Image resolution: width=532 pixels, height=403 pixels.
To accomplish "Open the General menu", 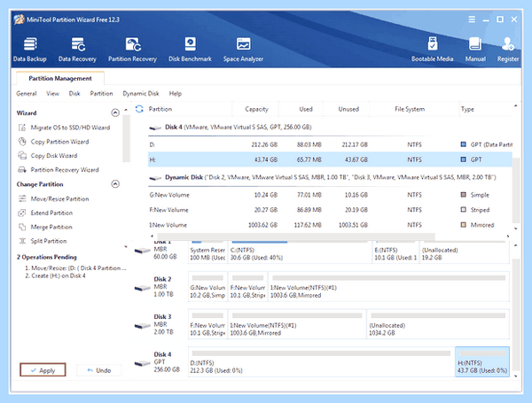I will [26, 93].
